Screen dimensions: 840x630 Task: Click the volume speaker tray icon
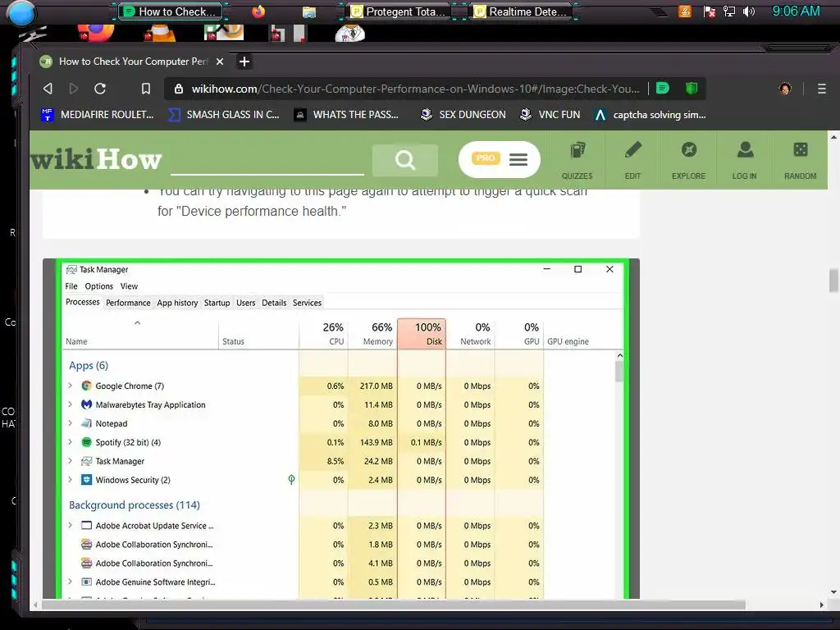tap(749, 11)
